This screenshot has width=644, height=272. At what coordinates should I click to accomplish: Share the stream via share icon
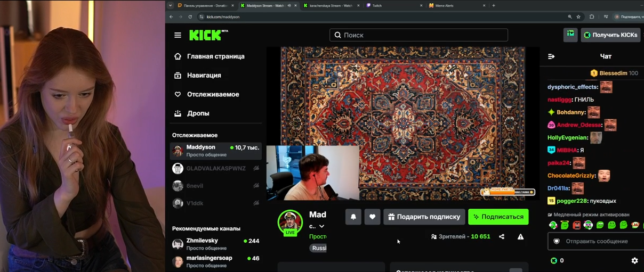(502, 236)
